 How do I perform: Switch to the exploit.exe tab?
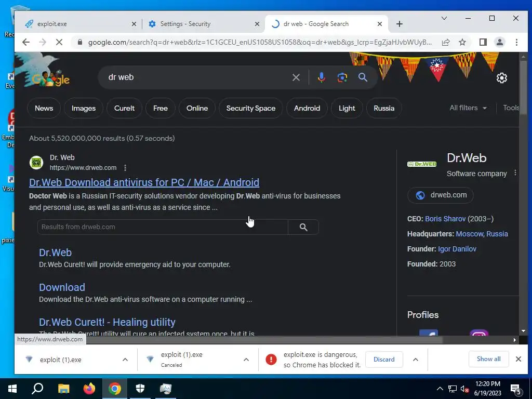[78, 24]
